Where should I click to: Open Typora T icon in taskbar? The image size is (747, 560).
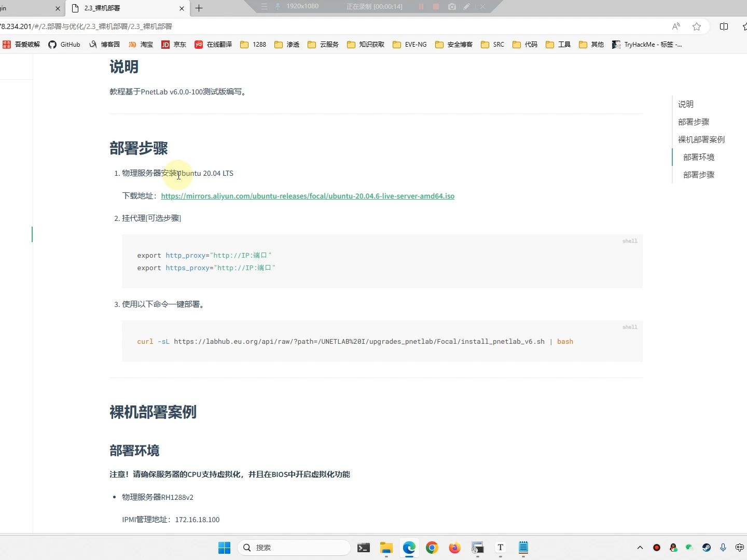(x=501, y=548)
